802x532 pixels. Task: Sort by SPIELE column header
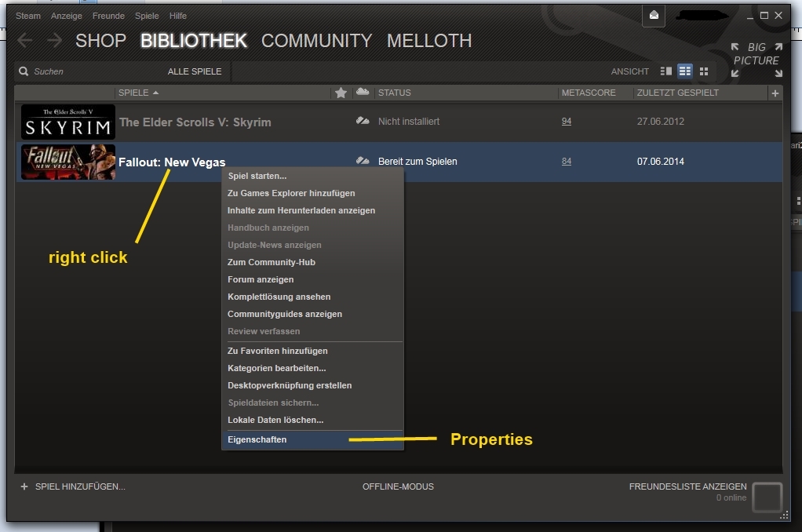pos(138,93)
